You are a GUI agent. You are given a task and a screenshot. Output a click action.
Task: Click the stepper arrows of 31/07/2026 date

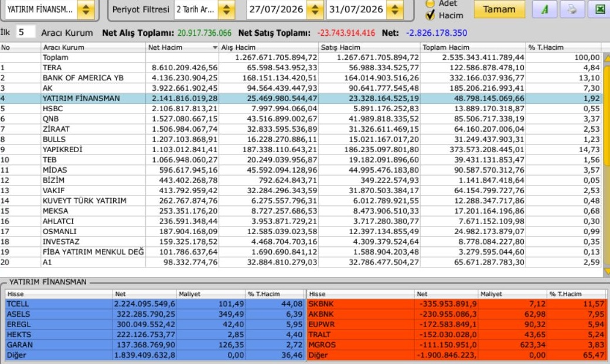point(394,9)
